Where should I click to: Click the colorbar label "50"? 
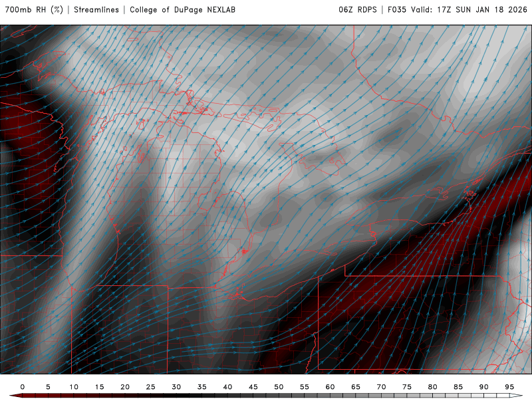coord(279,387)
